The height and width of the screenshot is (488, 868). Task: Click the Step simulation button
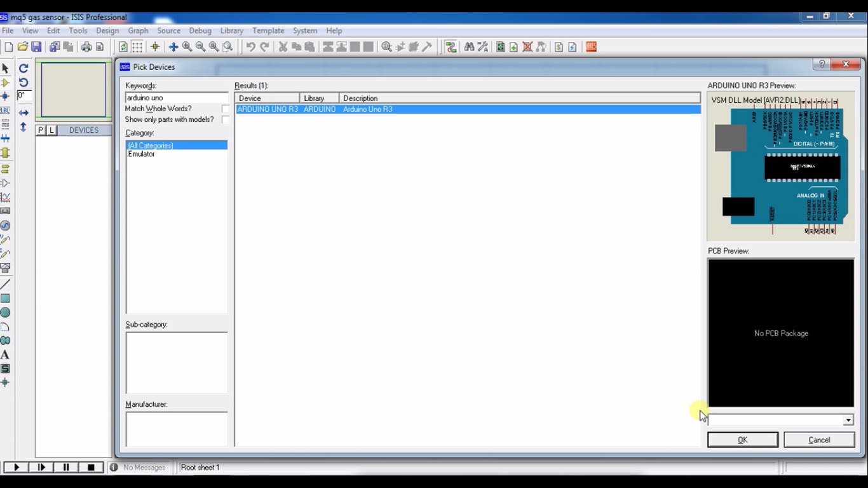coord(41,467)
